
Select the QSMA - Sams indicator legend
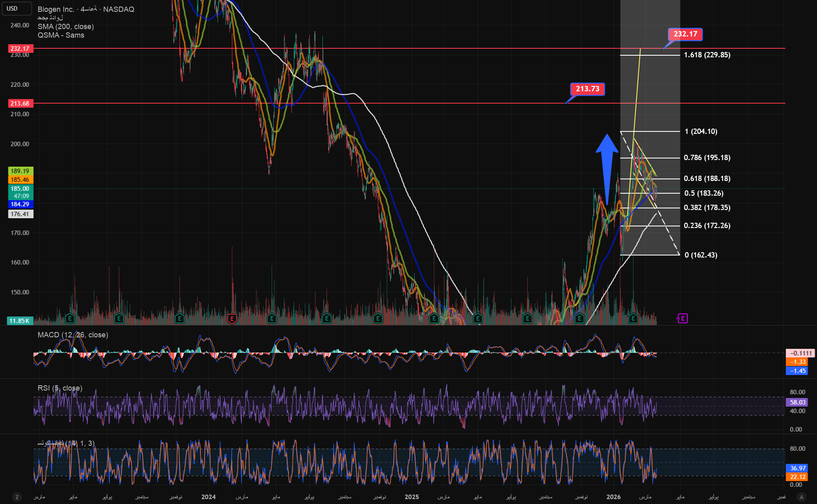61,35
